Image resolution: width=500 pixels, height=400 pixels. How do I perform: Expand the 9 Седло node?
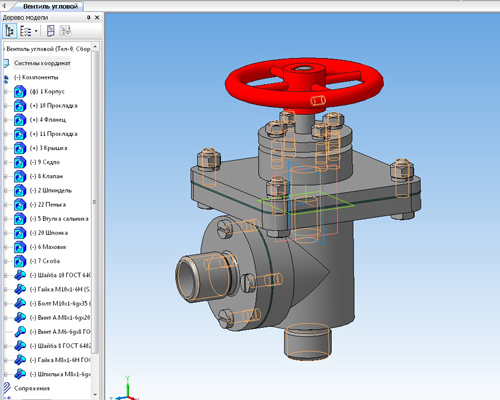(5, 162)
